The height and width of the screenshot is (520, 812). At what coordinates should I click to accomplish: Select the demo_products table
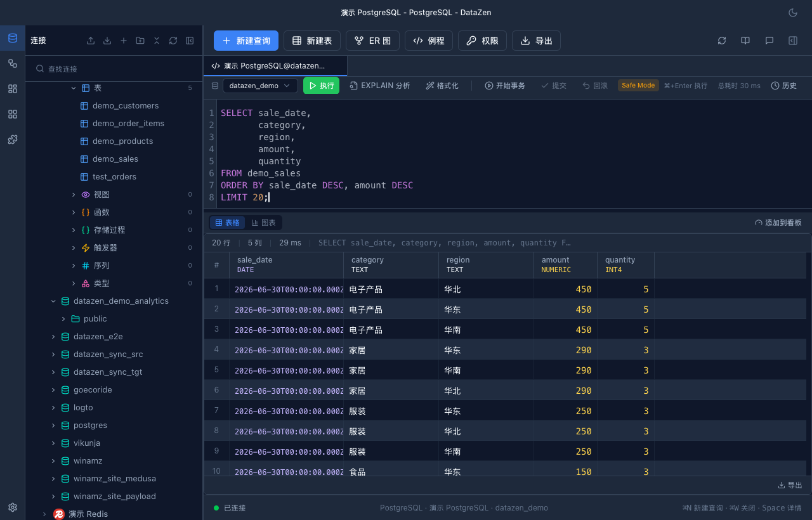[114, 141]
